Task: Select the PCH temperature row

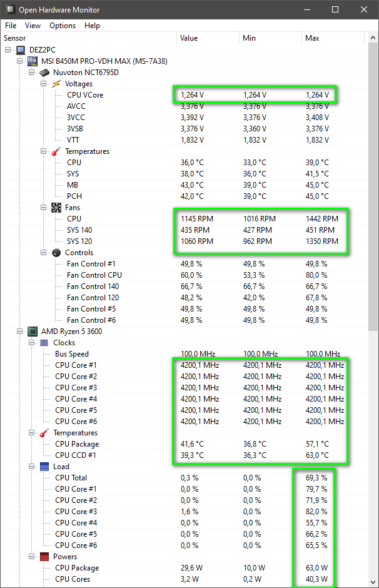Action: point(184,196)
